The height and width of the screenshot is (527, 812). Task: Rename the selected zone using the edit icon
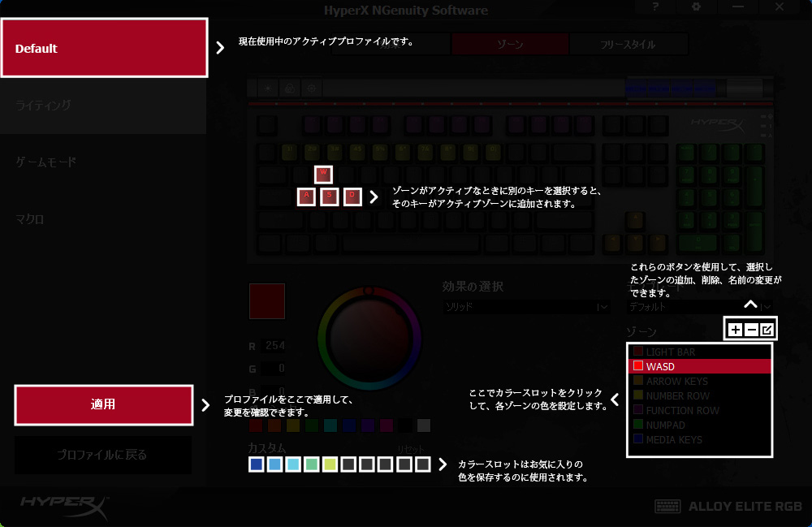pyautogui.click(x=767, y=329)
